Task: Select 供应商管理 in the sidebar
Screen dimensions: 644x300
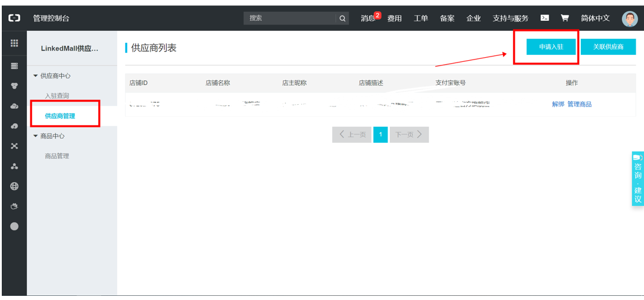Action: pyautogui.click(x=60, y=116)
